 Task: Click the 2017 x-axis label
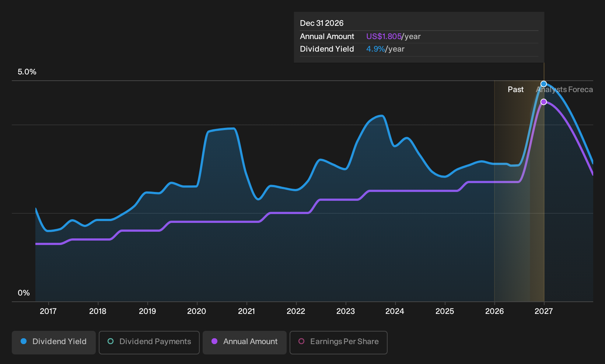[x=48, y=311]
